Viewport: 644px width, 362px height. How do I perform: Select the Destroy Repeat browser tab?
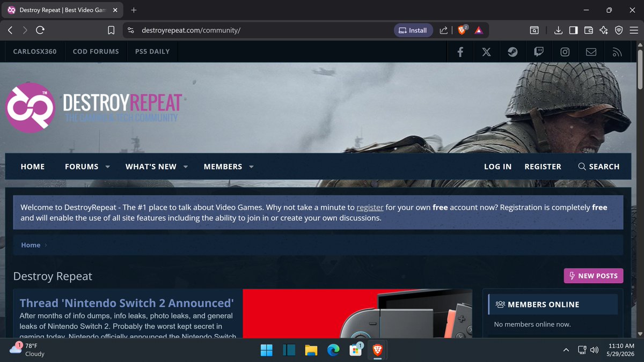62,10
